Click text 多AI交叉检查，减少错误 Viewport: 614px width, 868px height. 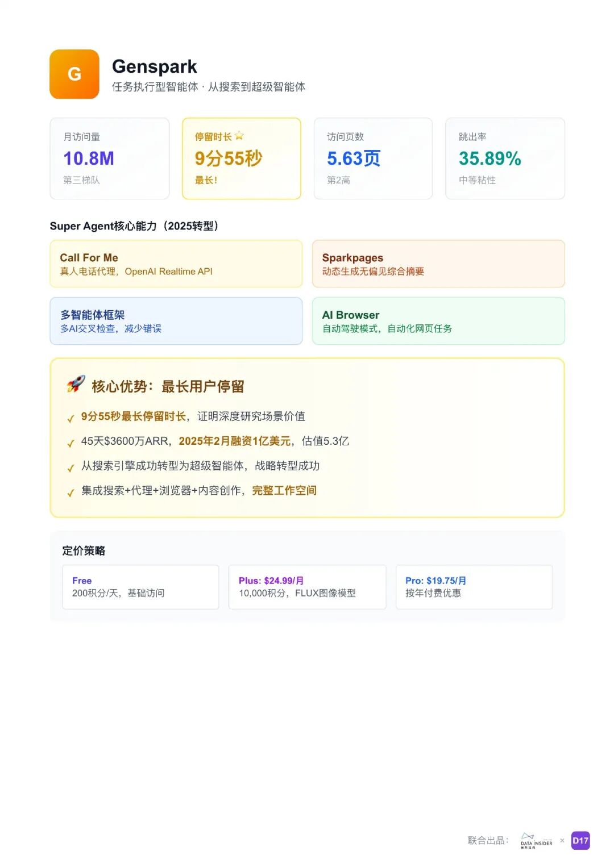pyautogui.click(x=111, y=328)
